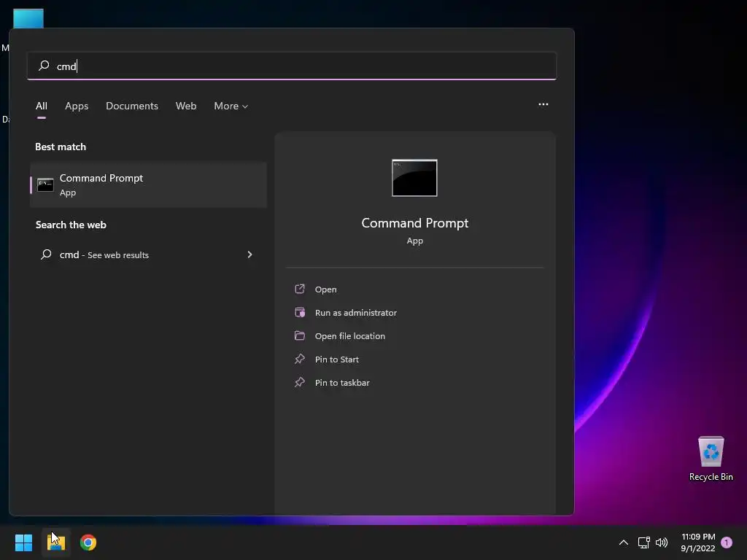Expand the More dropdown filter
Image resolution: width=747 pixels, height=560 pixels.
click(231, 106)
